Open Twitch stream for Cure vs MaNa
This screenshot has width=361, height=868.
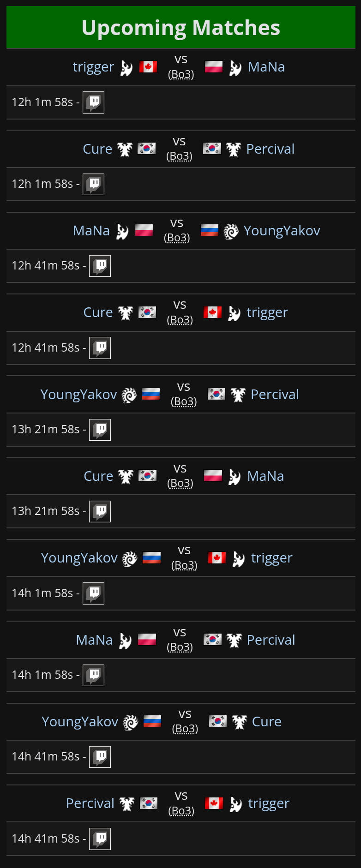pyautogui.click(x=100, y=511)
